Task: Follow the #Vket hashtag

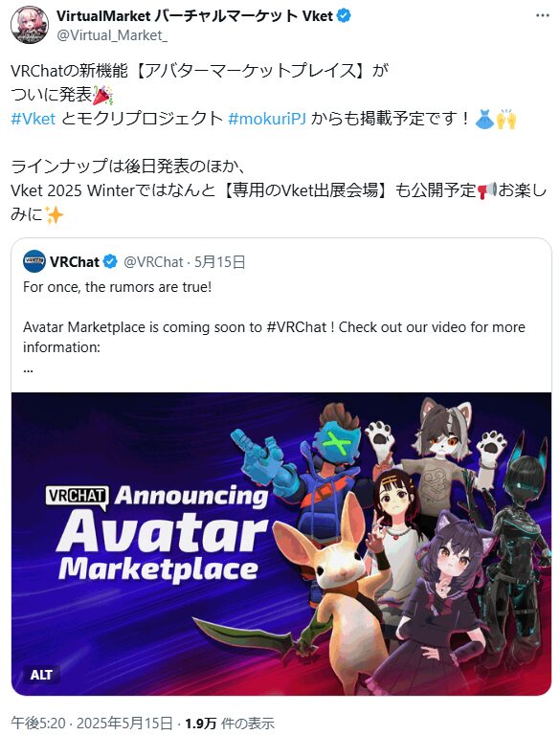Action: click(33, 119)
